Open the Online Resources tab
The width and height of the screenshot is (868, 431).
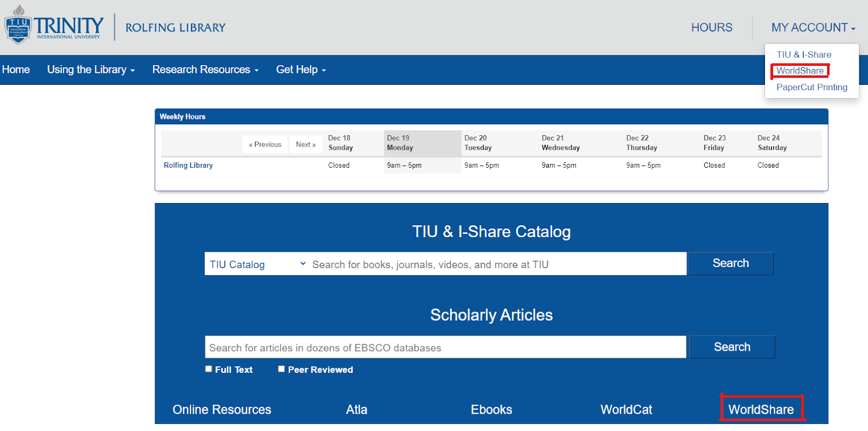[222, 410]
